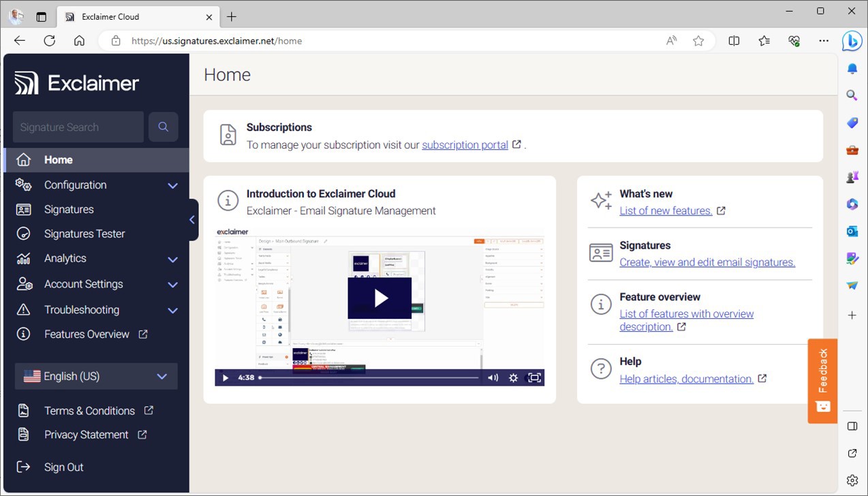
Task: Click the Privacy Statement document icon
Action: (24, 435)
